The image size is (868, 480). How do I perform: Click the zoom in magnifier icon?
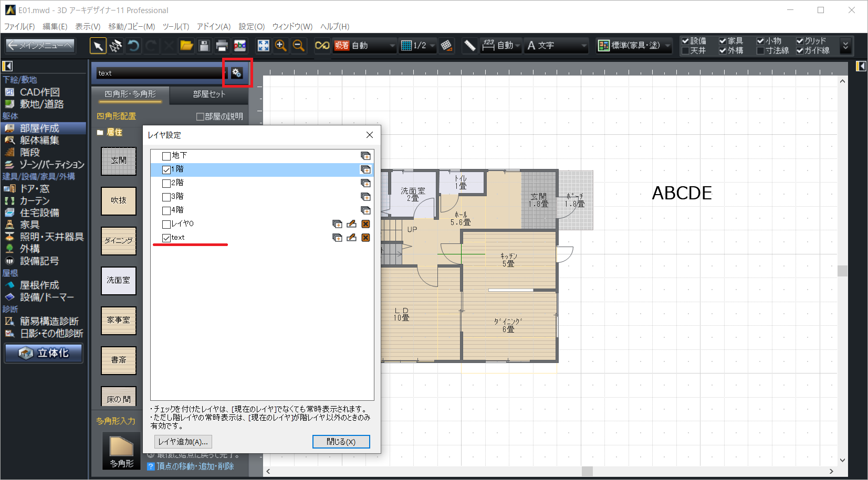(281, 46)
